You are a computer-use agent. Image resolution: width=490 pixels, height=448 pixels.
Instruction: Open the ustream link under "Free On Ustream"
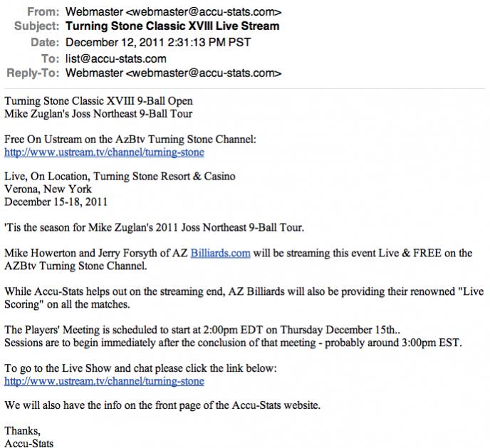point(104,152)
